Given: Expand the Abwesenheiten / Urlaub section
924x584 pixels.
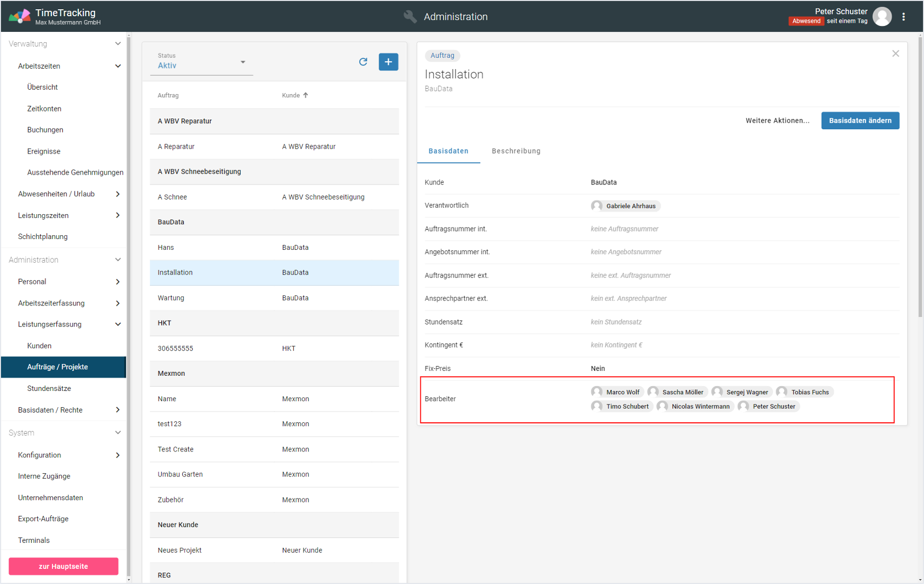Looking at the screenshot, I should 117,194.
